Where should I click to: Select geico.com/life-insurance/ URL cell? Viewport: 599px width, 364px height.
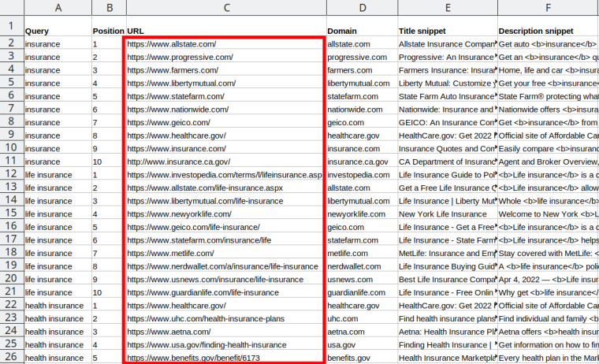click(x=226, y=226)
